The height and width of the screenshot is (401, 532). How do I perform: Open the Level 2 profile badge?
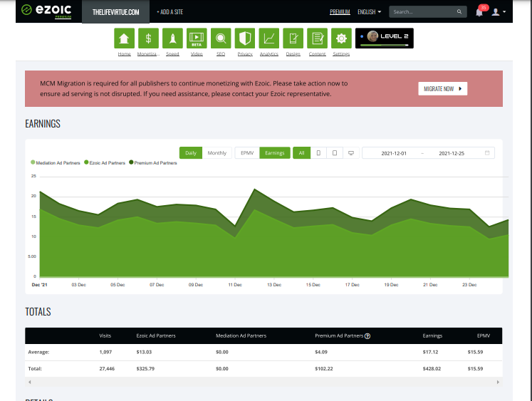(x=384, y=38)
